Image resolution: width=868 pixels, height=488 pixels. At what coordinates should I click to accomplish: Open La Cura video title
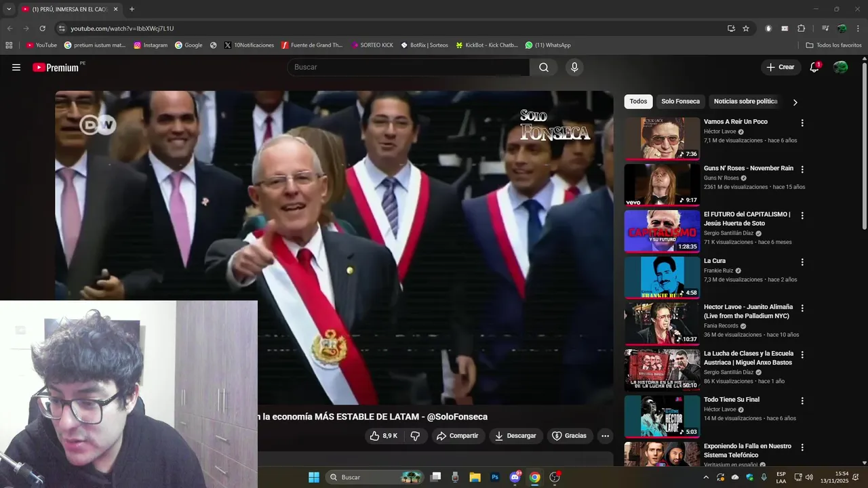tap(715, 261)
